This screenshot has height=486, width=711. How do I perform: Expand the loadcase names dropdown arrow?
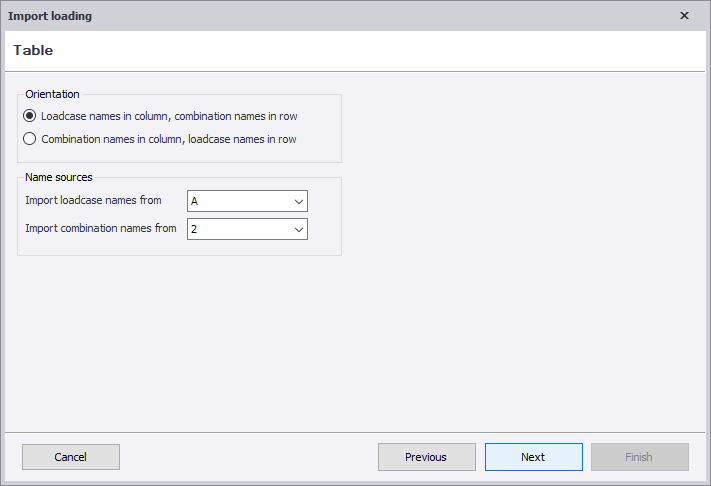[x=298, y=201]
